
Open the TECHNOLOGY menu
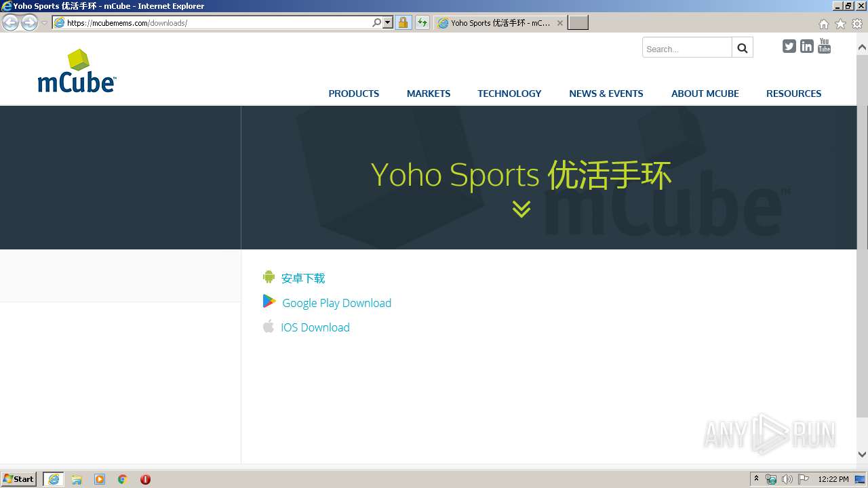(509, 94)
